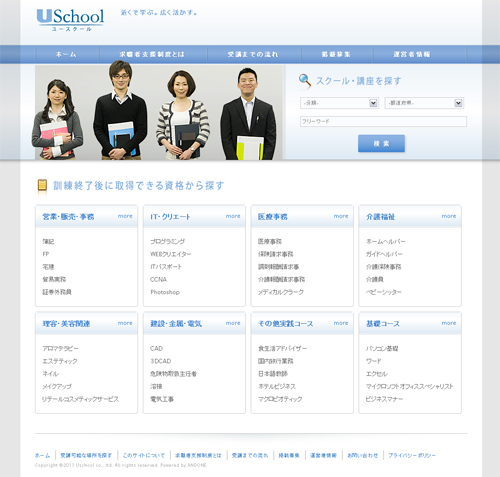Select the エクセル link
Image resolution: width=500 pixels, height=477 pixels.
[x=377, y=374]
